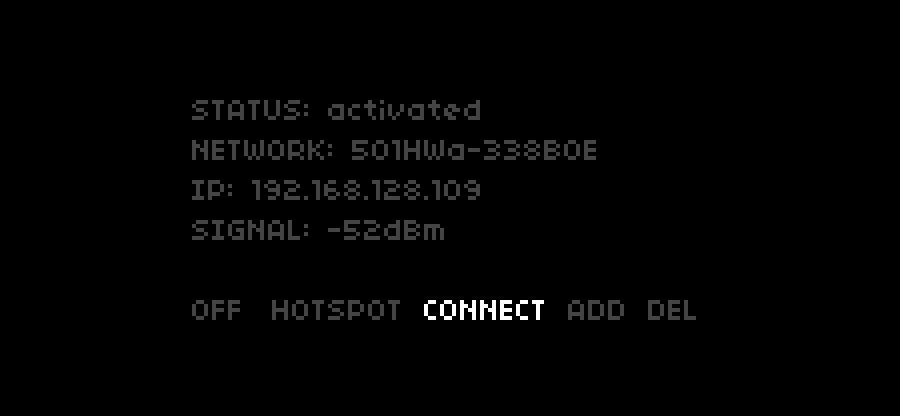The width and height of the screenshot is (900, 416).
Task: Select the OFF menu option
Action: pyautogui.click(x=216, y=310)
